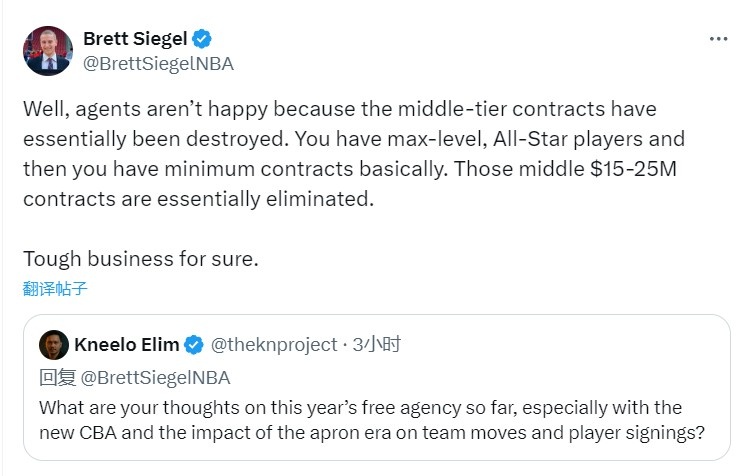Click the 'Tough business for sure.' line
Viewport: 749px width, 476px height.
141,257
